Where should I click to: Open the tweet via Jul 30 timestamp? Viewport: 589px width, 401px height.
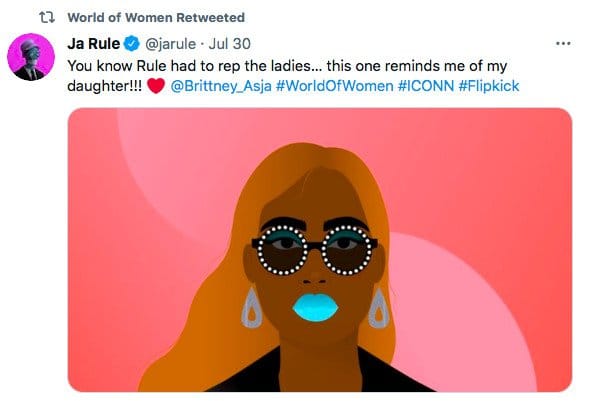230,44
